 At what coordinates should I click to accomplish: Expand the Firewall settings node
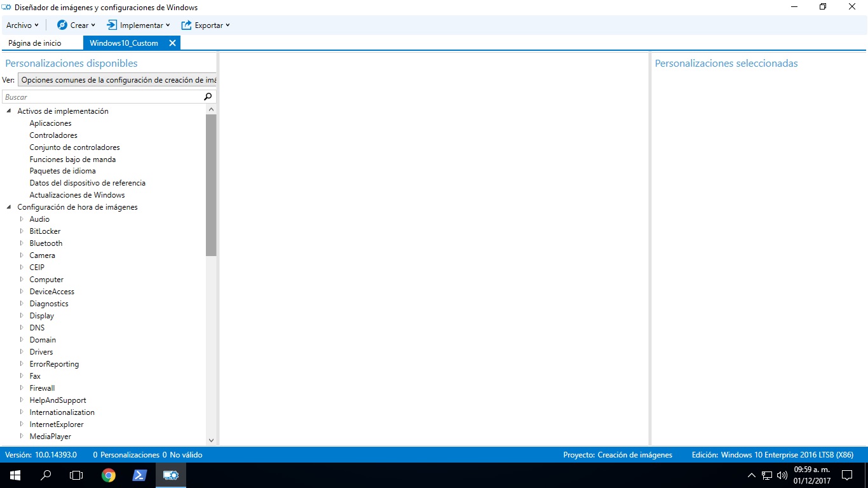[22, 388]
